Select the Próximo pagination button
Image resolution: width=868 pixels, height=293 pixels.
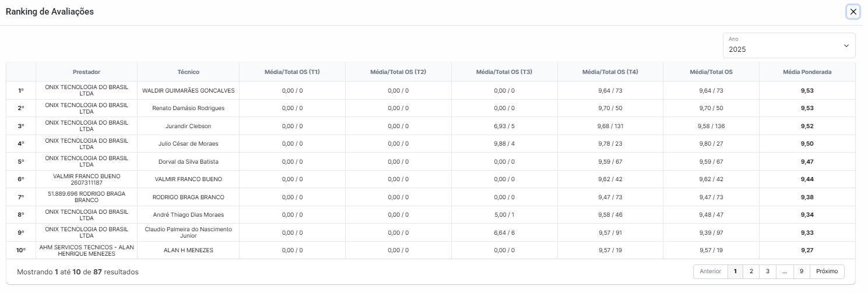coord(827,271)
